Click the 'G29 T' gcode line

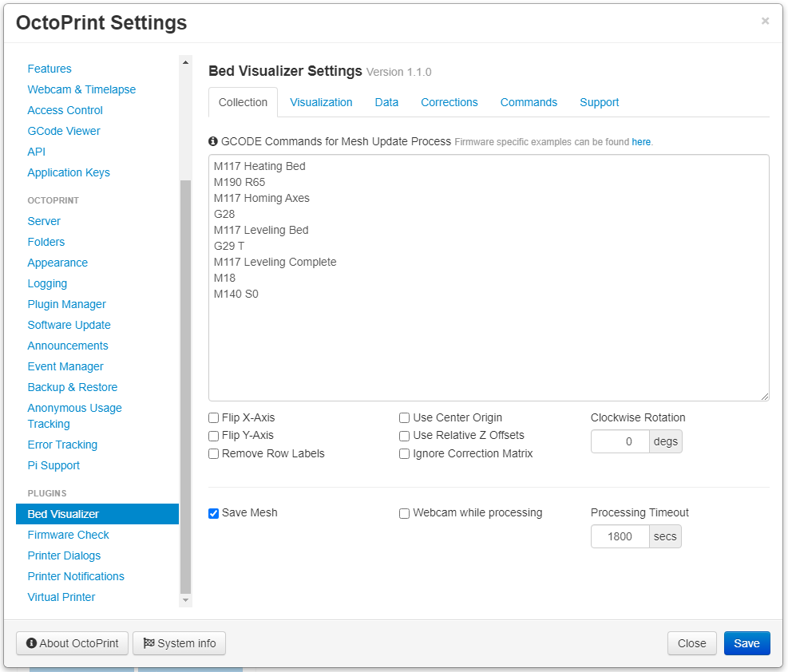tap(229, 246)
